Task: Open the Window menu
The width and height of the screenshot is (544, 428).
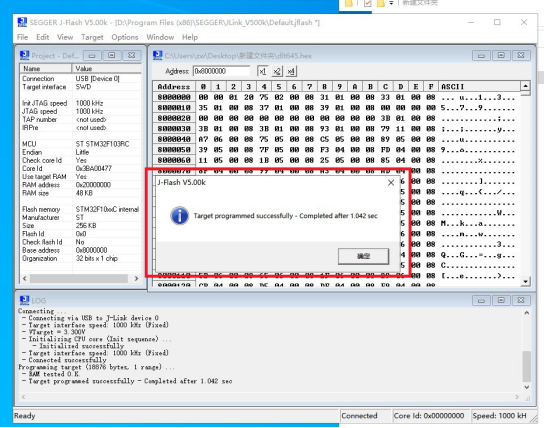Action: pos(160,37)
